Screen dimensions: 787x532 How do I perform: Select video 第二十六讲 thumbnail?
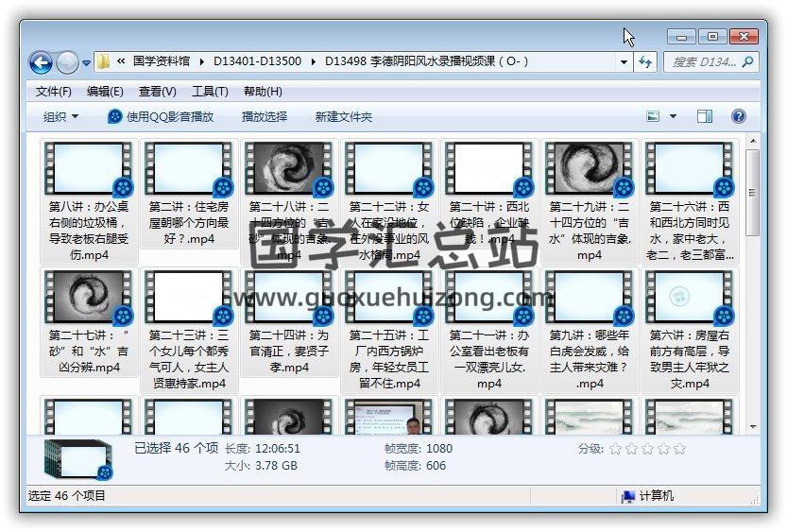689,169
